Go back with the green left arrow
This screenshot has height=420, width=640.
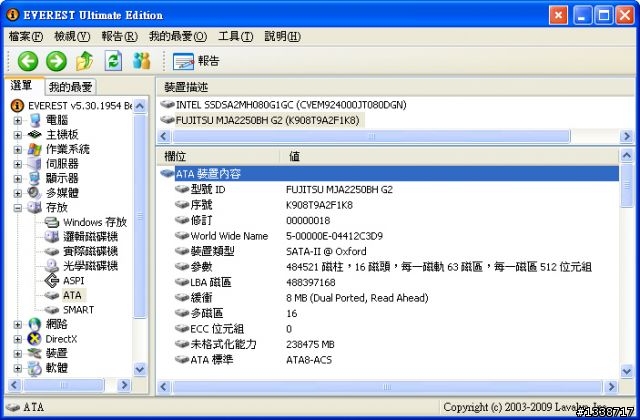[x=27, y=61]
